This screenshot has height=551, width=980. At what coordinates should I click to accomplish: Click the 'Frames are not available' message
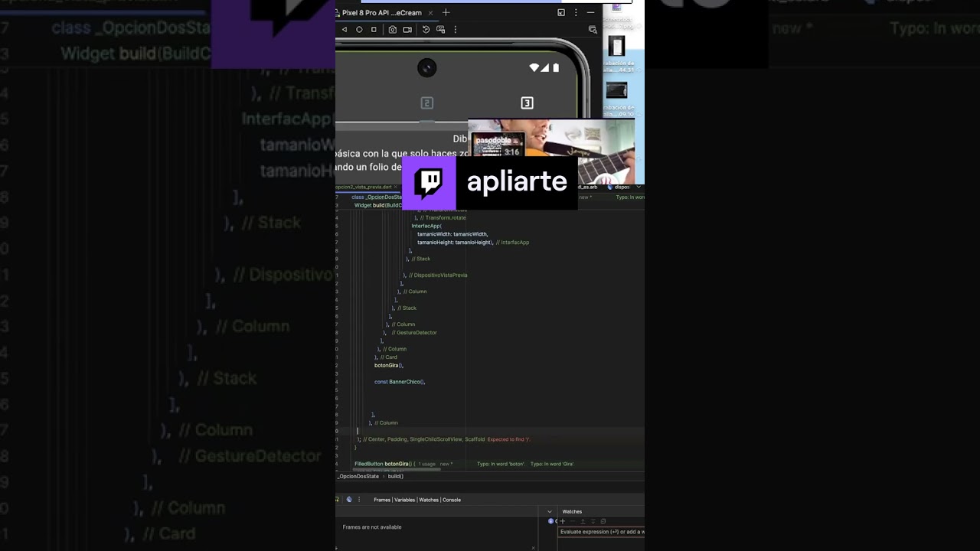372,527
